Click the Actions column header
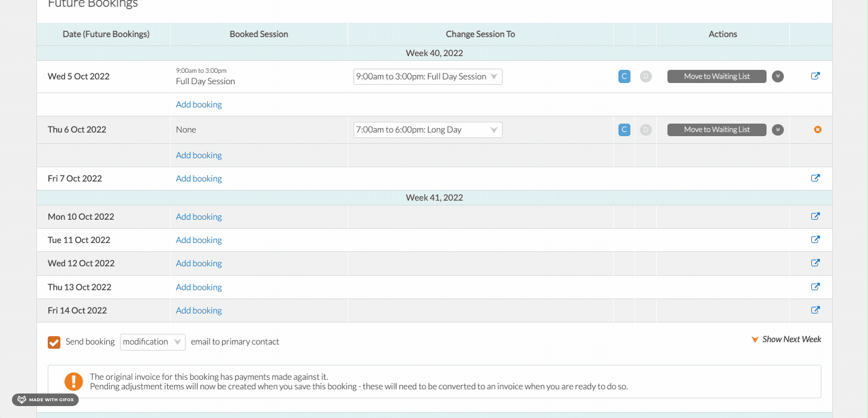 tap(723, 34)
